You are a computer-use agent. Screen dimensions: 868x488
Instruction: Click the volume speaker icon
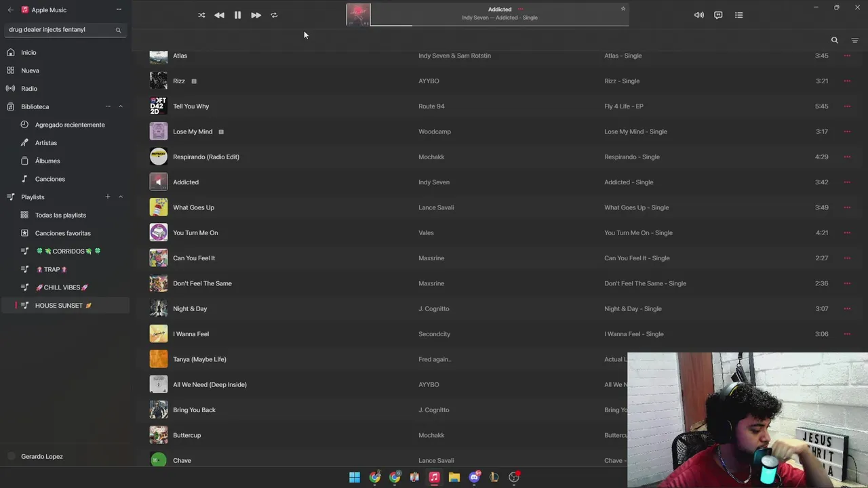(x=699, y=15)
